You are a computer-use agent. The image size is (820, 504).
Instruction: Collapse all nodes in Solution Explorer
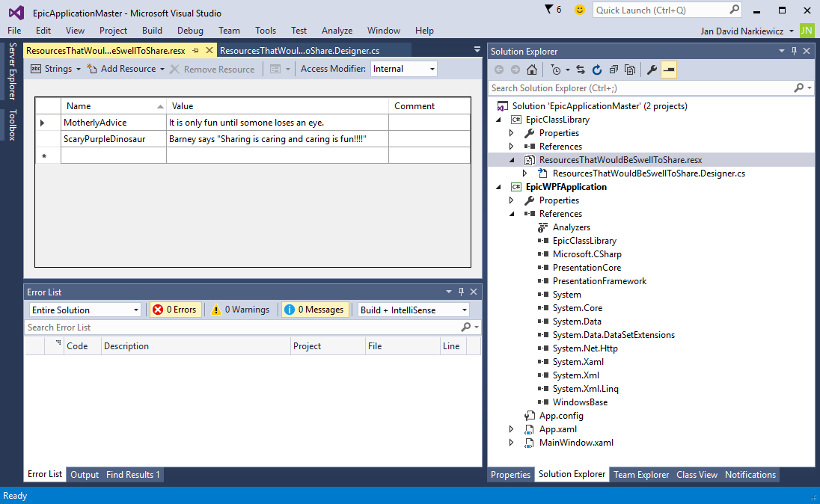[x=614, y=70]
